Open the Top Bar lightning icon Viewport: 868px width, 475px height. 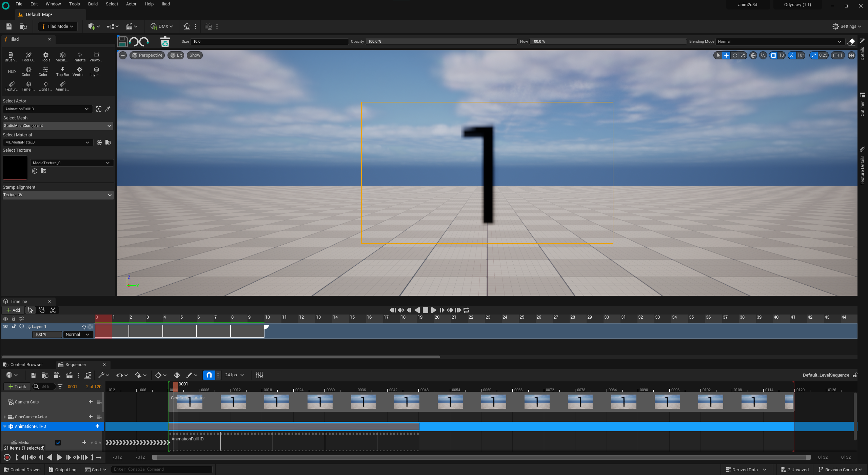62,71
